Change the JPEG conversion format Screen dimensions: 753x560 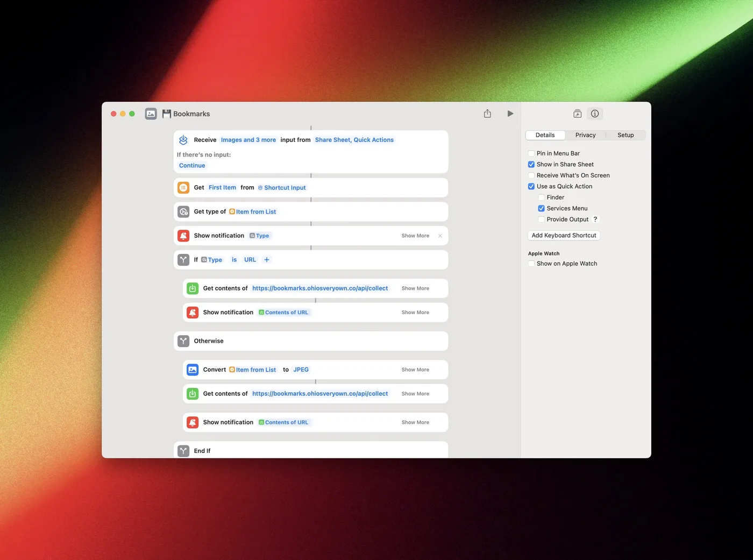coord(301,370)
